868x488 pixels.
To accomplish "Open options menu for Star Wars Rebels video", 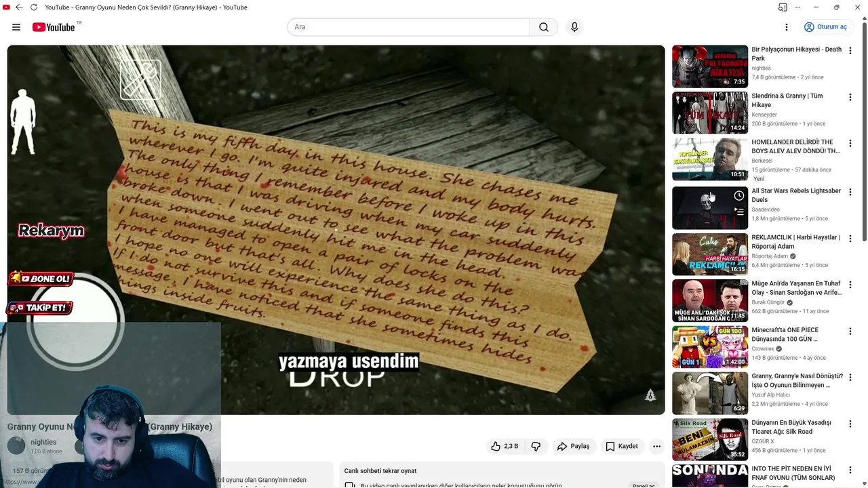I will click(850, 192).
